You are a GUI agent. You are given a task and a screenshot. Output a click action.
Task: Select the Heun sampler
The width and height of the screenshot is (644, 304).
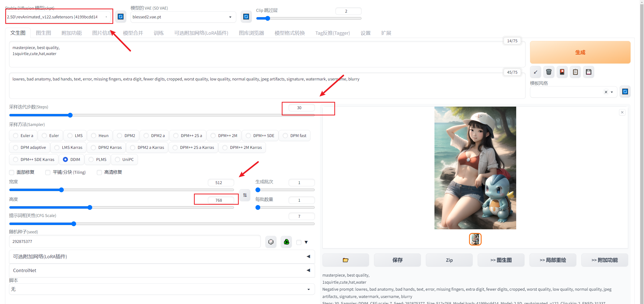(100, 136)
